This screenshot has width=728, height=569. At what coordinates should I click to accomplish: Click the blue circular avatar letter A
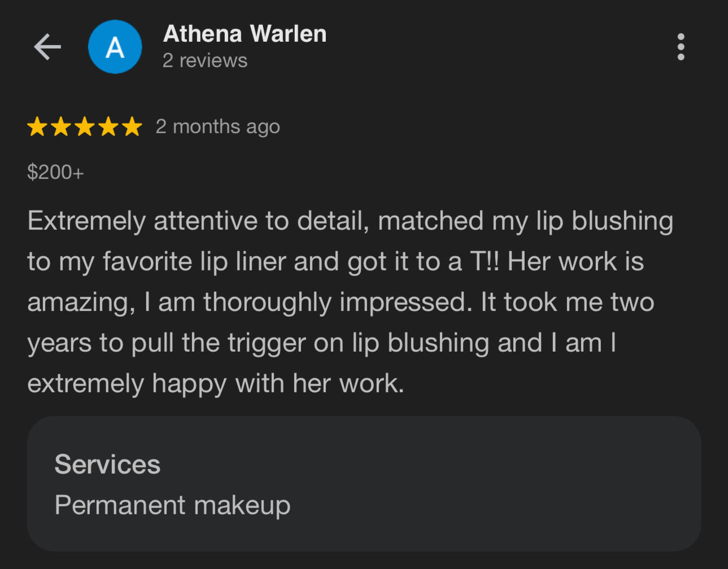pyautogui.click(x=115, y=47)
